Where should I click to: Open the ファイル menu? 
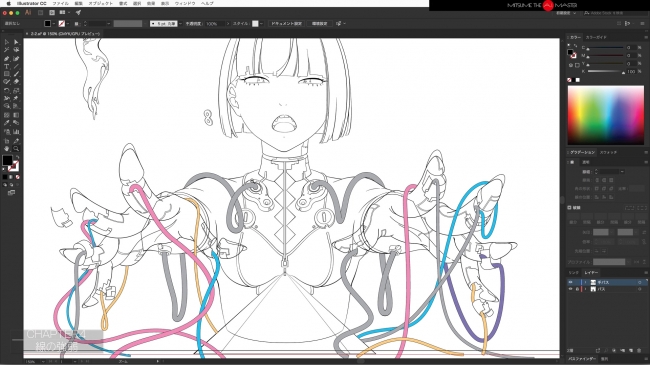pos(60,3)
